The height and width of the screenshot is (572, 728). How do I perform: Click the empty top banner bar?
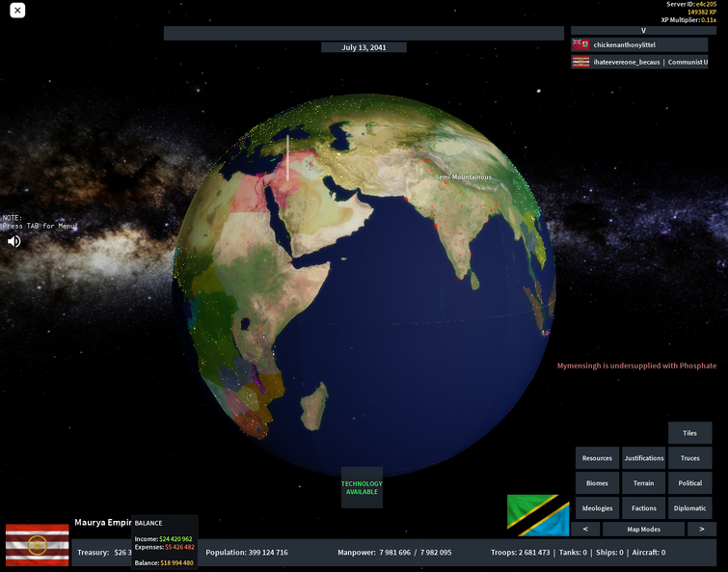coord(364,34)
